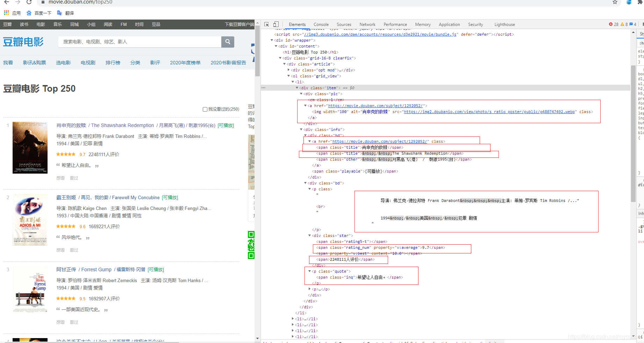Screen dimensions: 644x343
Task: Click the browser address bar URL
Action: point(80,2)
